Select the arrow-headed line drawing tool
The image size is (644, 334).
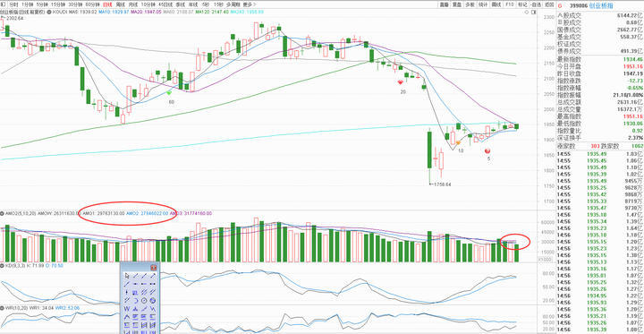tap(152, 276)
